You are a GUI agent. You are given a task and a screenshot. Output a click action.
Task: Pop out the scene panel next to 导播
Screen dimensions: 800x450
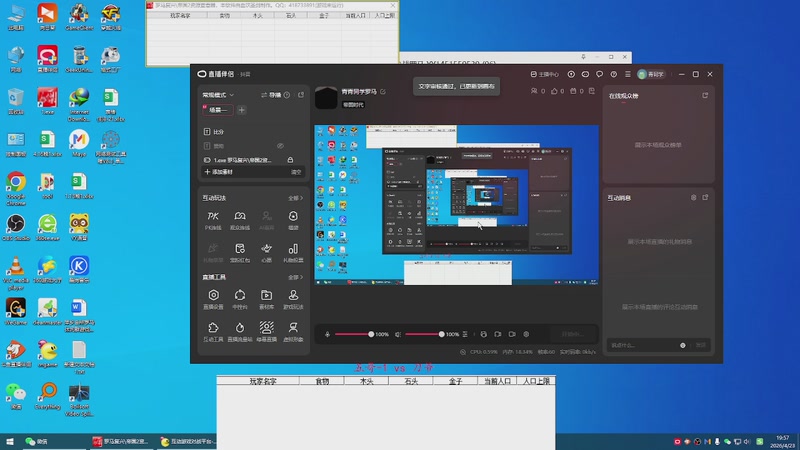point(301,95)
